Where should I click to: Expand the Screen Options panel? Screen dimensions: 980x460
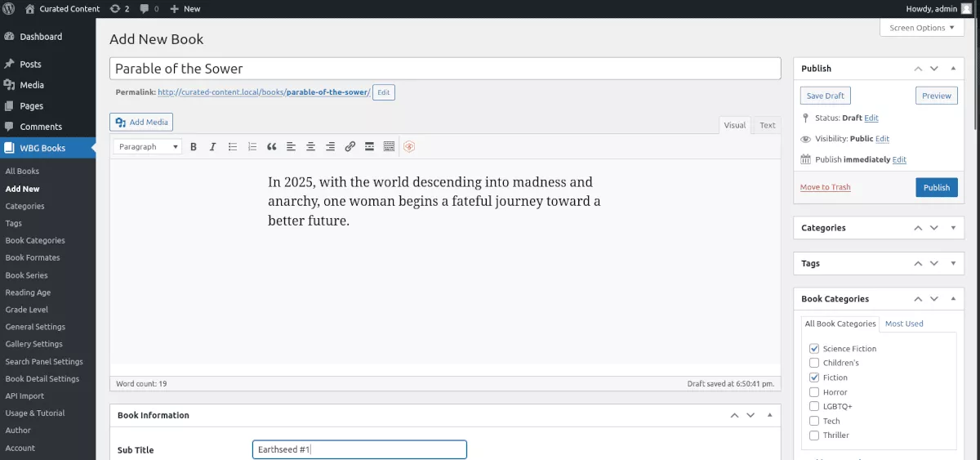click(922, 28)
